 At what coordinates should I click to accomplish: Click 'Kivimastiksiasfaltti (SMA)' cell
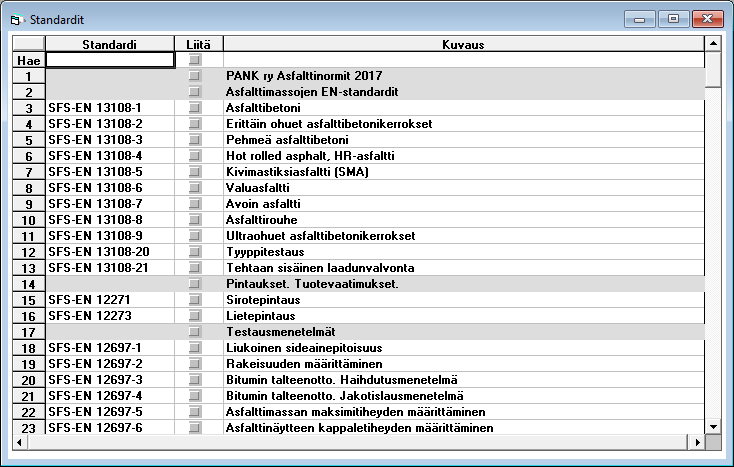pos(464,172)
